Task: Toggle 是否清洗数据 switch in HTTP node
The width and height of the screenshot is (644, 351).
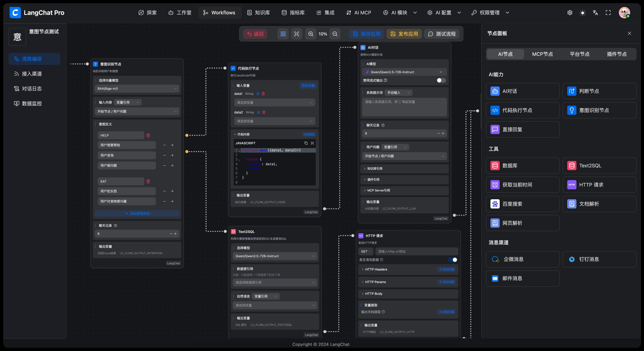Action: coord(453,260)
